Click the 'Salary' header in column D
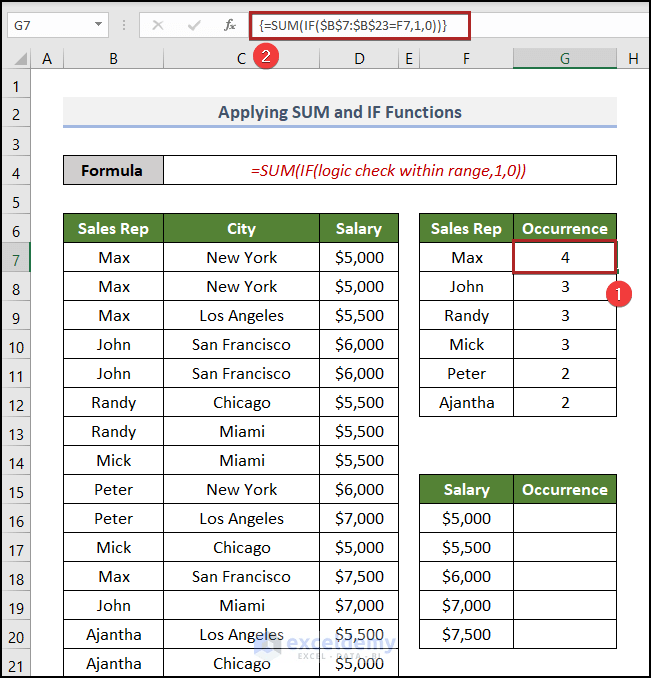651x678 pixels. click(359, 228)
